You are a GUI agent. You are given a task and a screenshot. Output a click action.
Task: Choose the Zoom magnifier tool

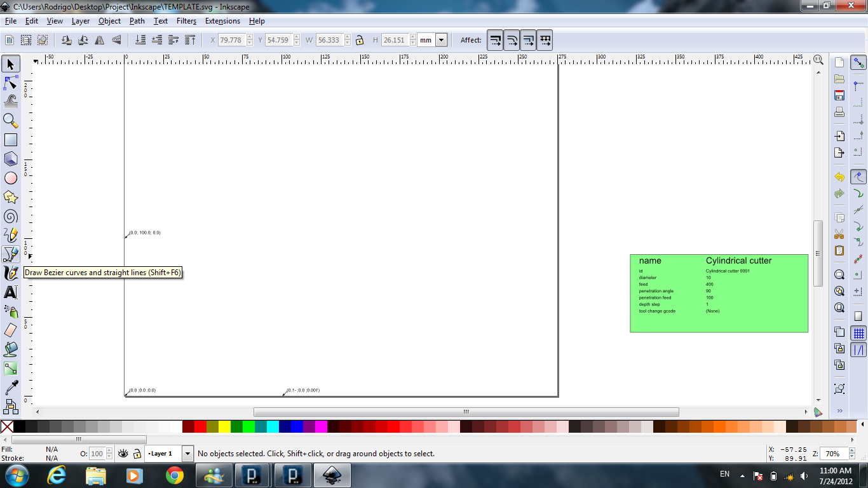11,120
